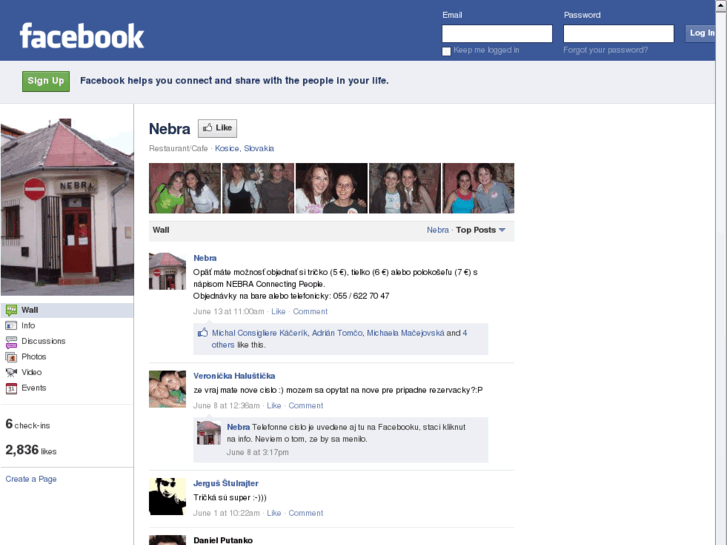The height and width of the screenshot is (545, 727).
Task: Open Michal Consigliere Káčerik profile
Action: (x=260, y=333)
